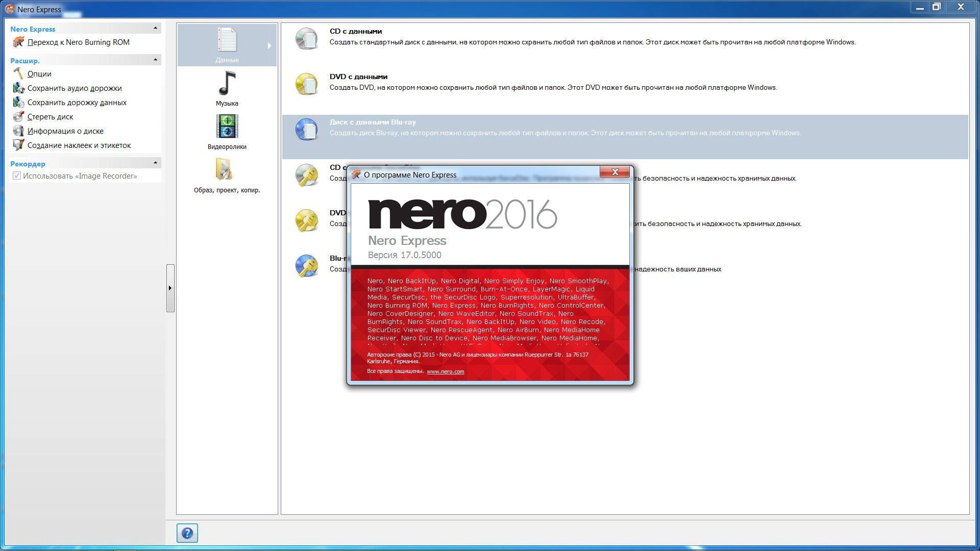Screen dimensions: 980x551
Task: Open help with the question mark button
Action: (x=187, y=533)
